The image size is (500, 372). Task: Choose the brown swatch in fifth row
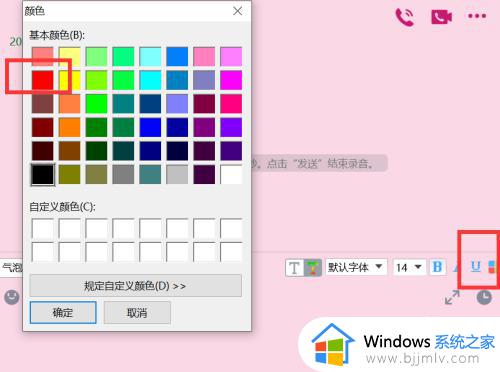[x=70, y=151]
